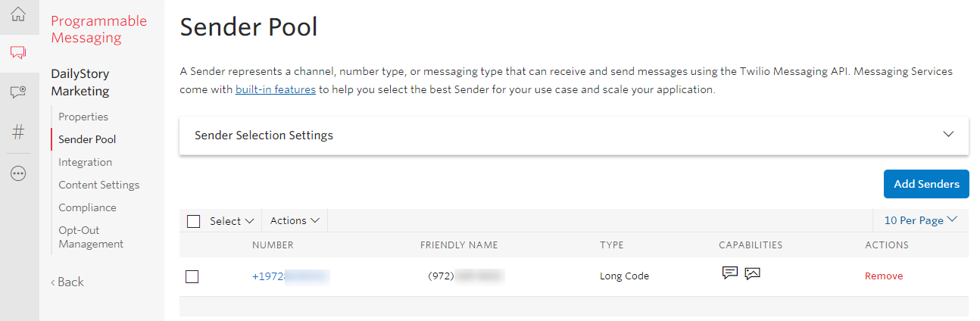Screen dimensions: 980x321
Task: Open the Select dropdown
Action: (231, 221)
